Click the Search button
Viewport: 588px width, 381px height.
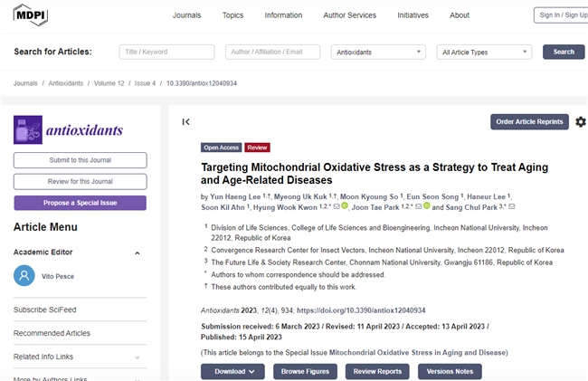pyautogui.click(x=563, y=52)
